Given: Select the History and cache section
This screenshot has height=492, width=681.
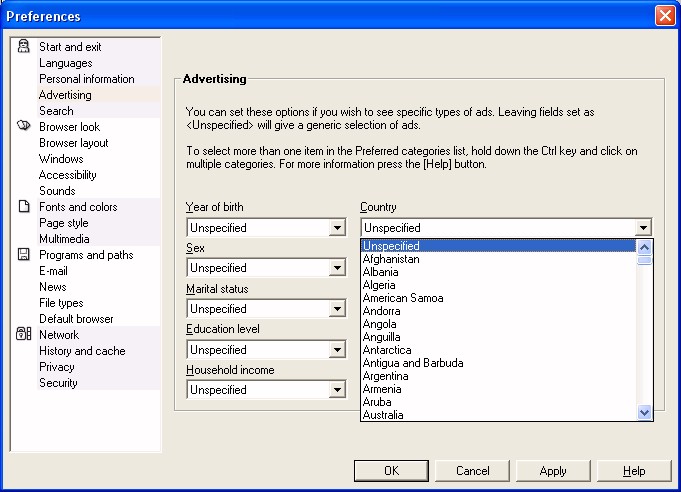Looking at the screenshot, I should (82, 351).
